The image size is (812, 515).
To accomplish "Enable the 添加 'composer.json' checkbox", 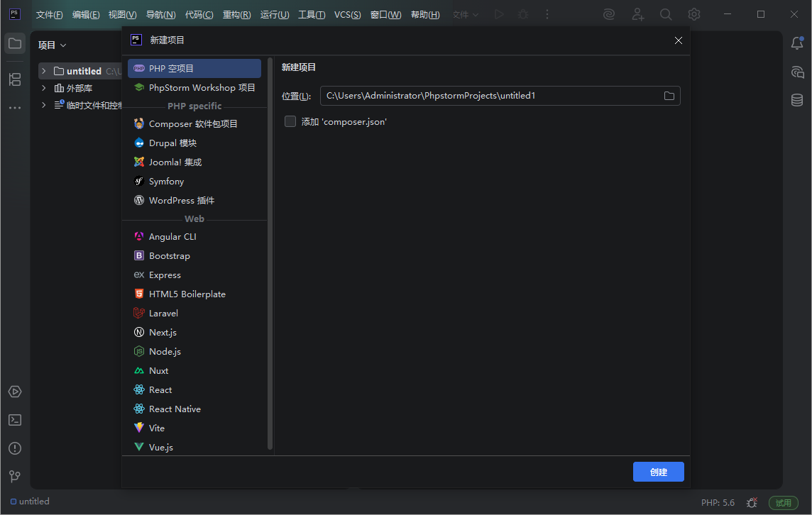I will tap(290, 121).
